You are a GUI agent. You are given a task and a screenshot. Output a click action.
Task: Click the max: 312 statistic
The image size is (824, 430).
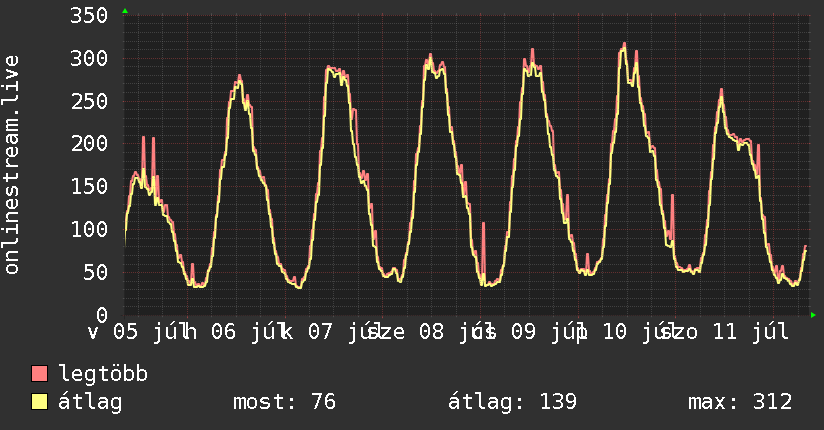click(740, 402)
